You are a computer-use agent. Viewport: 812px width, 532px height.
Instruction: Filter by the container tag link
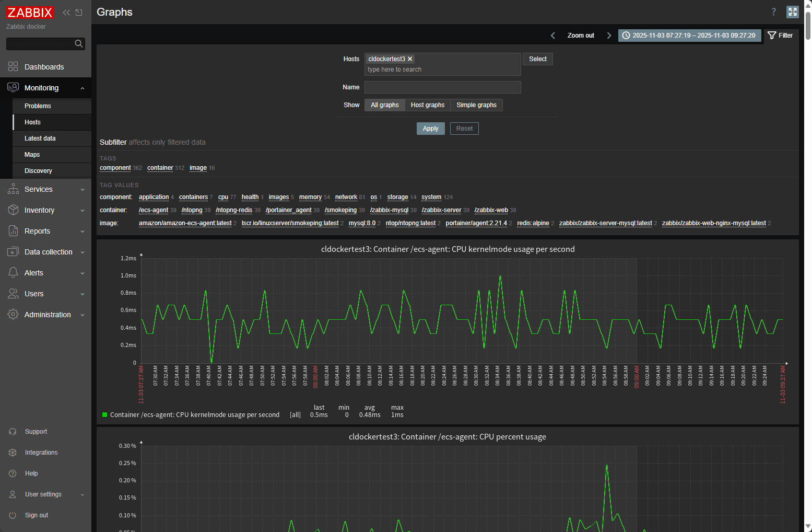click(x=160, y=167)
